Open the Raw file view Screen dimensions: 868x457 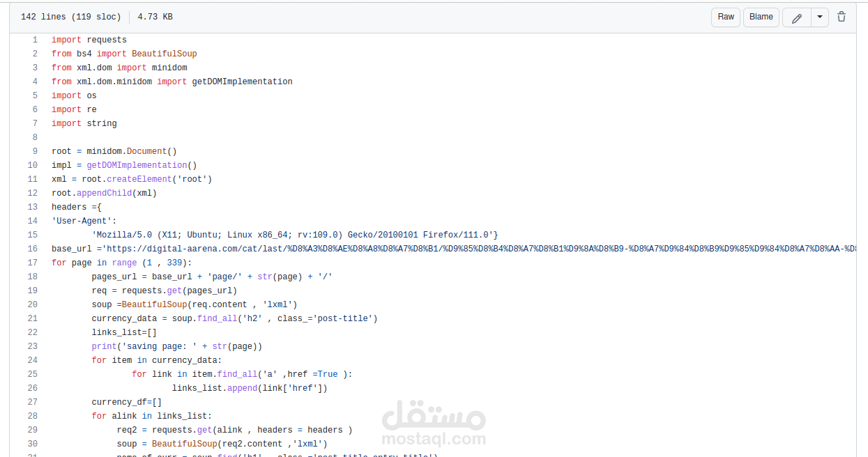[726, 17]
